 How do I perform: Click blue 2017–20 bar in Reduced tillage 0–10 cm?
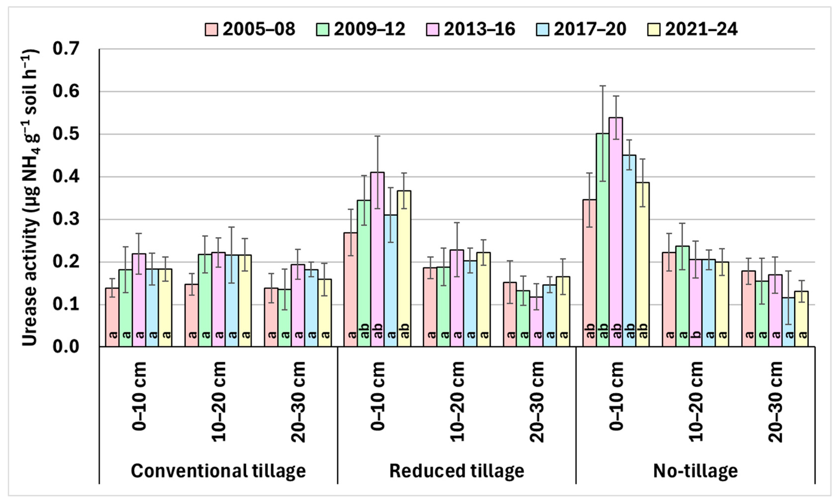pos(391,281)
